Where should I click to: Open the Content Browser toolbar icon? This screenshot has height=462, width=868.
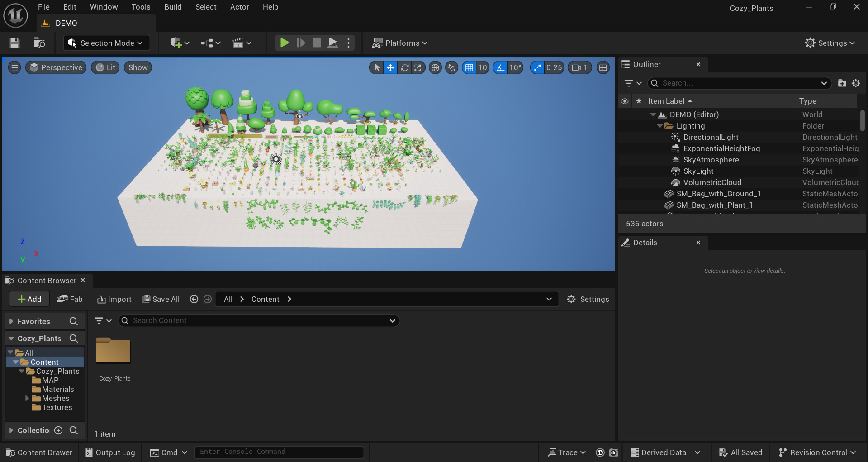[39, 43]
